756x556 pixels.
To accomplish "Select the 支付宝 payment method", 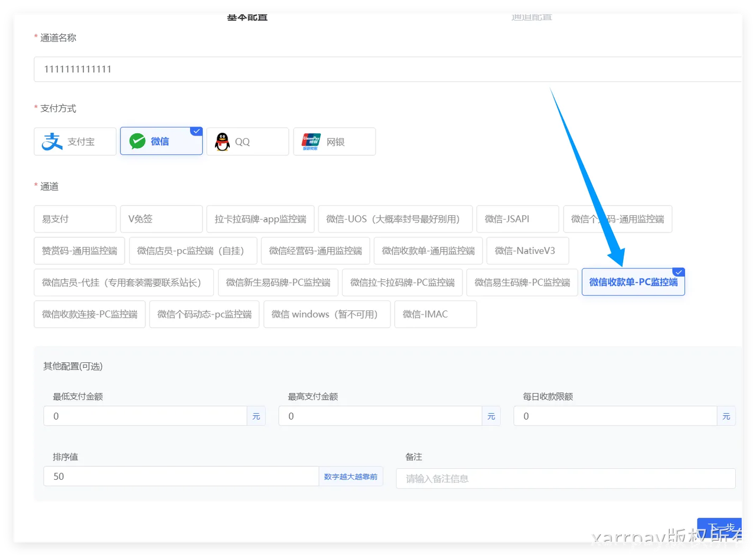I will pos(75,142).
